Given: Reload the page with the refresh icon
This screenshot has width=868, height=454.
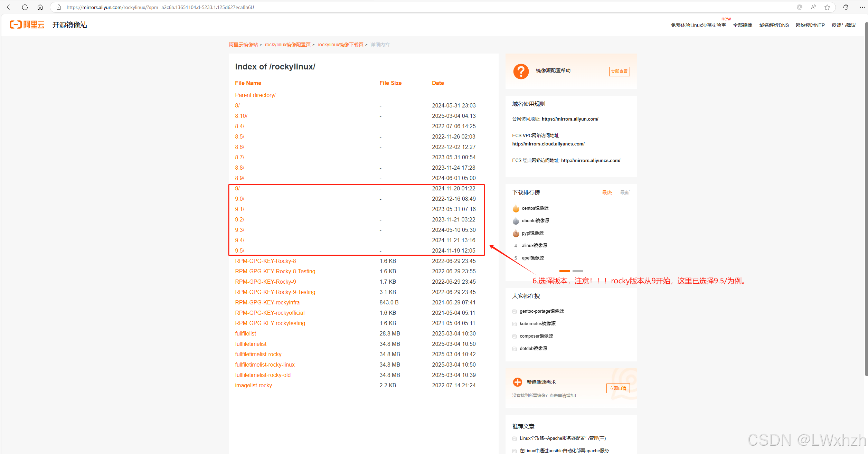Looking at the screenshot, I should pyautogui.click(x=25, y=7).
